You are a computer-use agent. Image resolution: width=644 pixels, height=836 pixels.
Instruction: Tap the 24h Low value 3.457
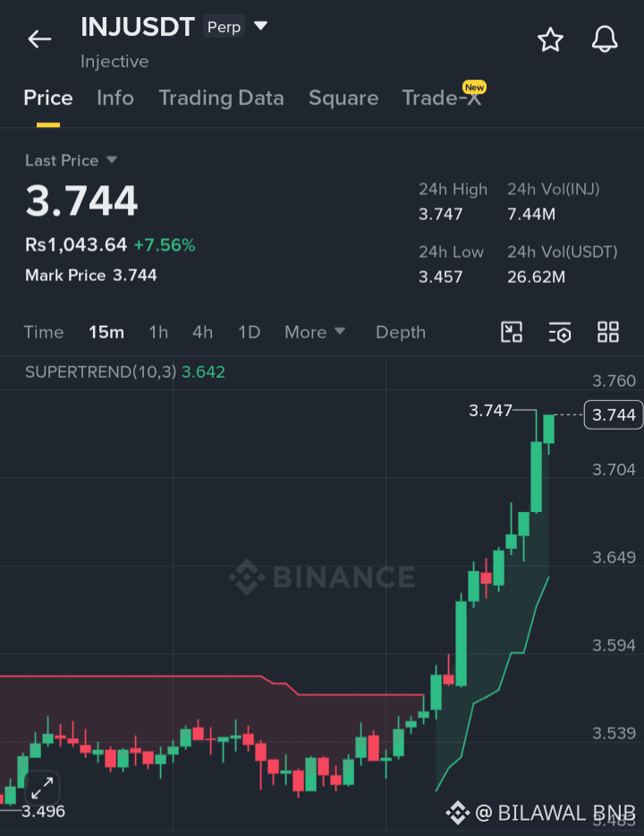[441, 277]
